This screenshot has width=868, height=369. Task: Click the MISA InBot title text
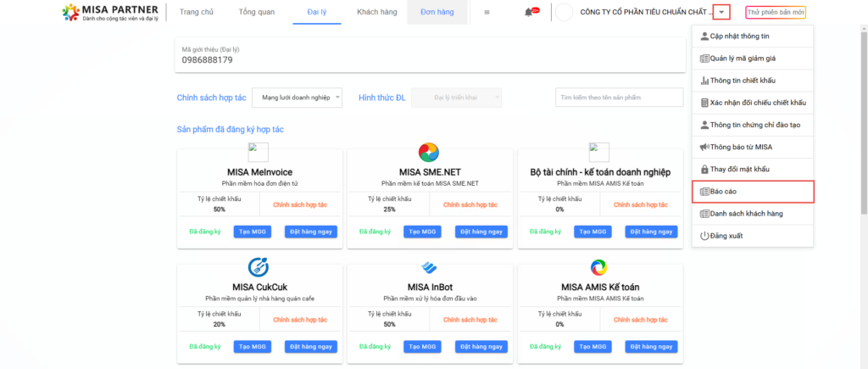[x=430, y=287]
